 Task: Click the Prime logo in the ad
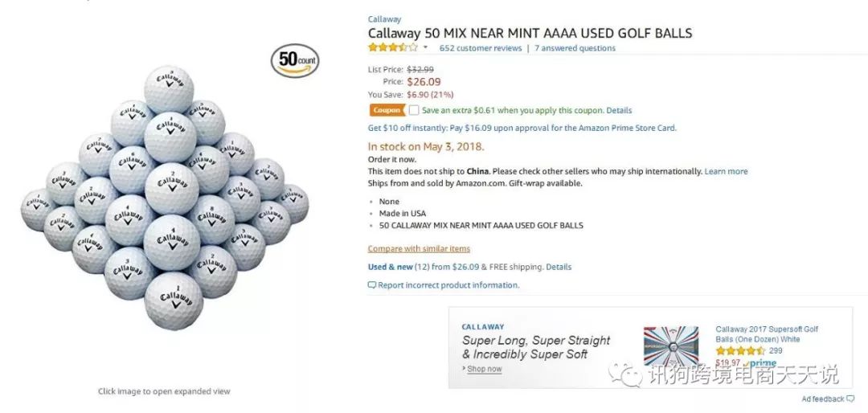tap(759, 363)
